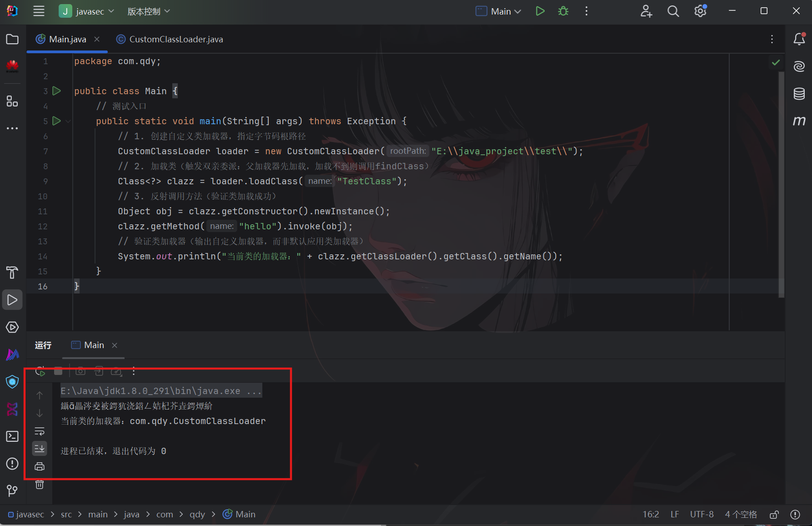Close the Main.java editor tab

pos(97,39)
